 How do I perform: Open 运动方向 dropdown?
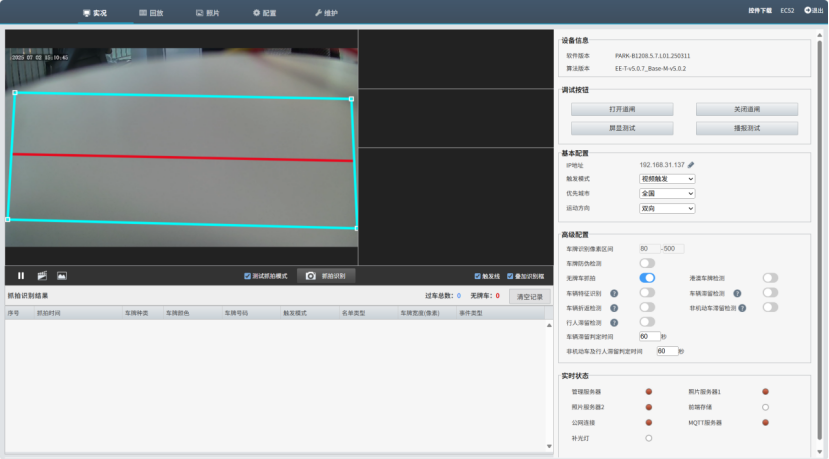tap(667, 208)
